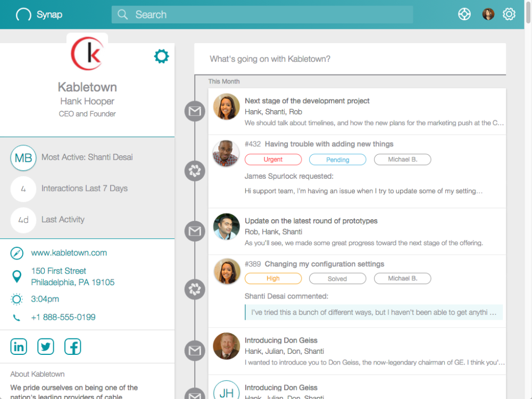This screenshot has height=399, width=532.
Task: Click the 3:04pm local time
Action: click(45, 299)
